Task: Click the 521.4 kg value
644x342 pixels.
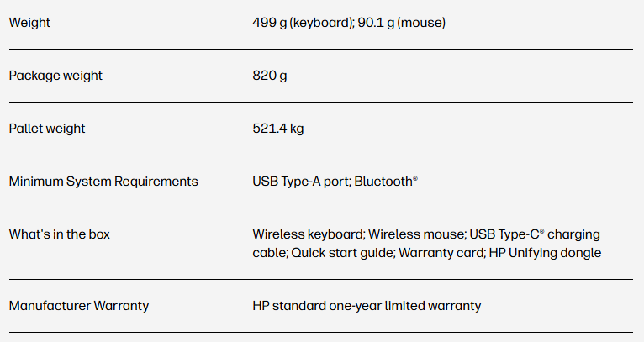Action: [x=277, y=129]
